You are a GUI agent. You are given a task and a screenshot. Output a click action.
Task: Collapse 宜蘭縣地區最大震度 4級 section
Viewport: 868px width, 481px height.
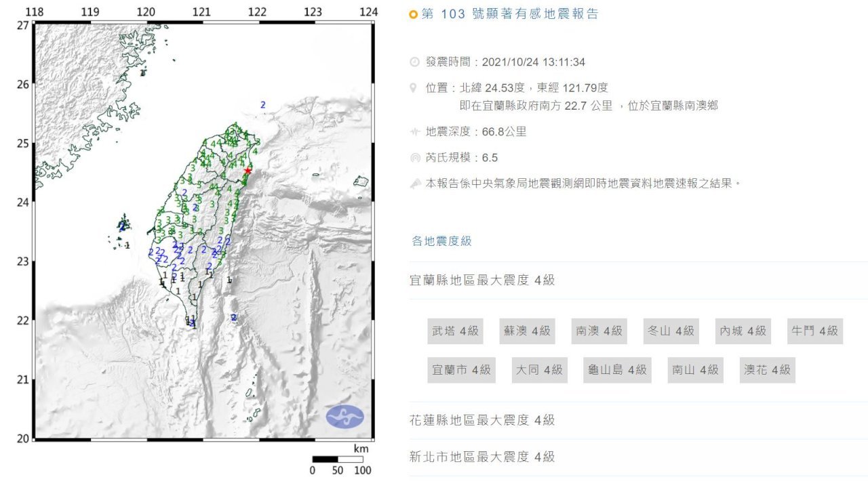coord(639,280)
